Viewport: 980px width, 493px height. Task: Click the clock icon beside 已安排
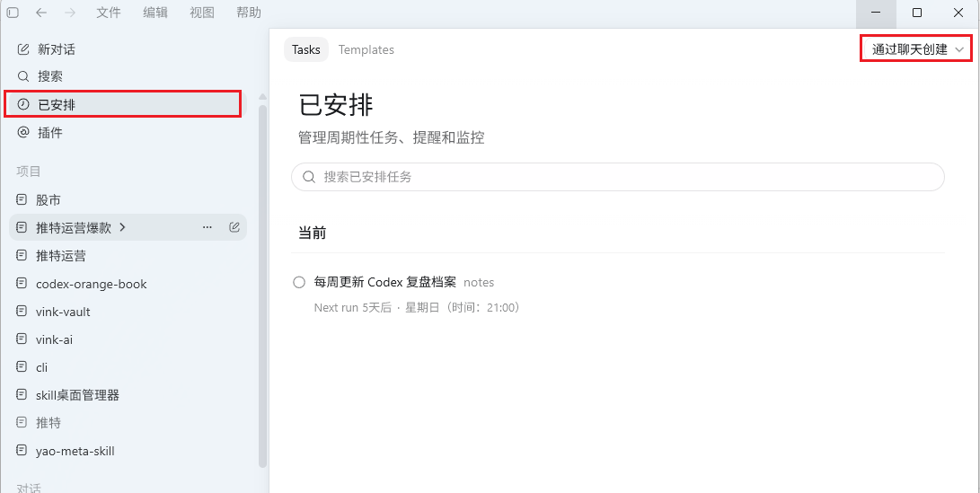23,104
